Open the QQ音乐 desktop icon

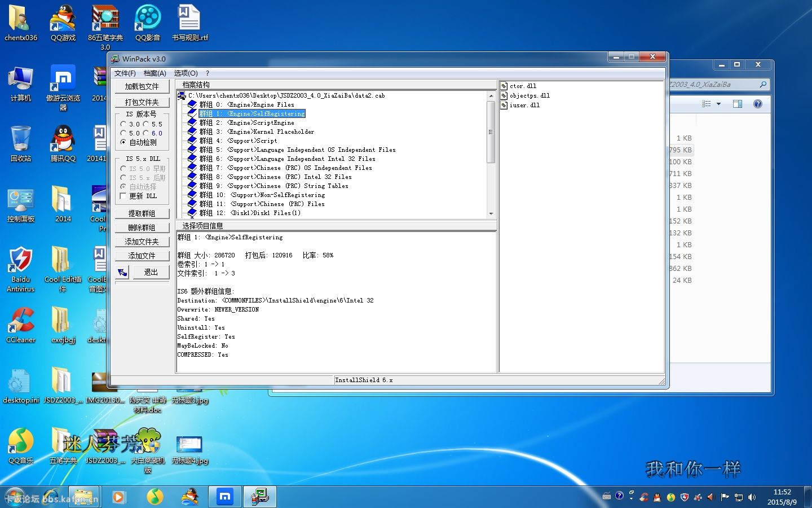21,446
